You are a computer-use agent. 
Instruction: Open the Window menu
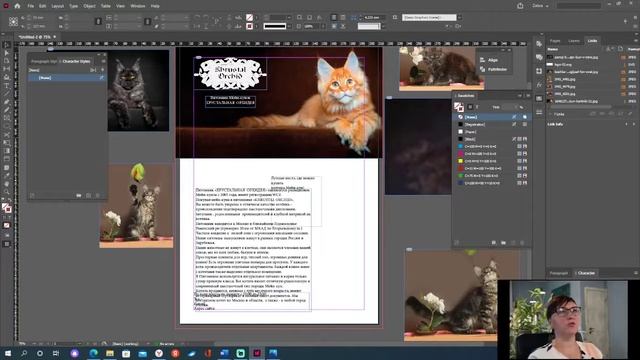click(x=138, y=6)
